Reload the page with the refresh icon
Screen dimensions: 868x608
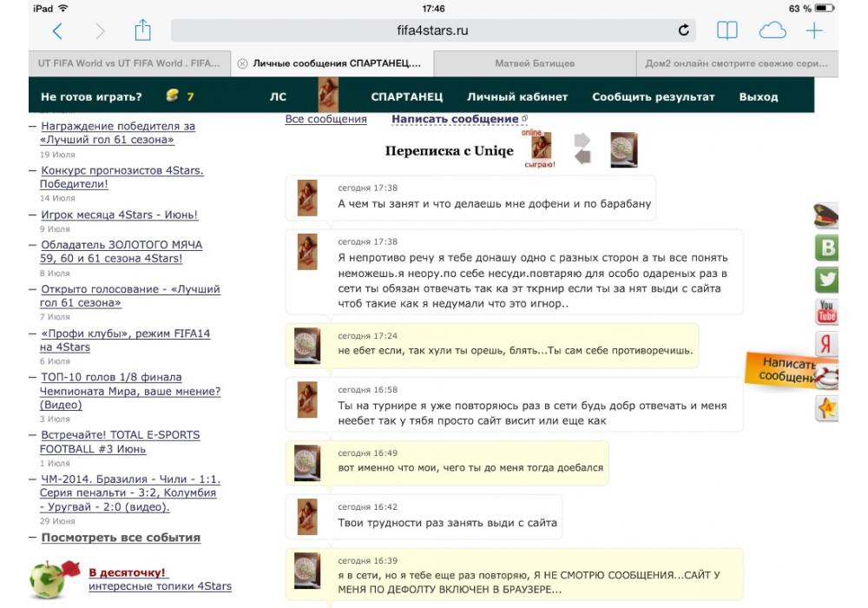[684, 31]
